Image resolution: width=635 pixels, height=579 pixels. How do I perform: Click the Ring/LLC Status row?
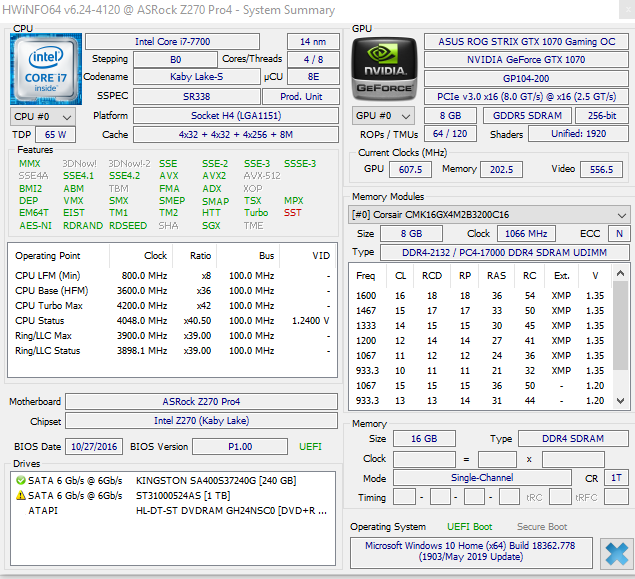(173, 351)
